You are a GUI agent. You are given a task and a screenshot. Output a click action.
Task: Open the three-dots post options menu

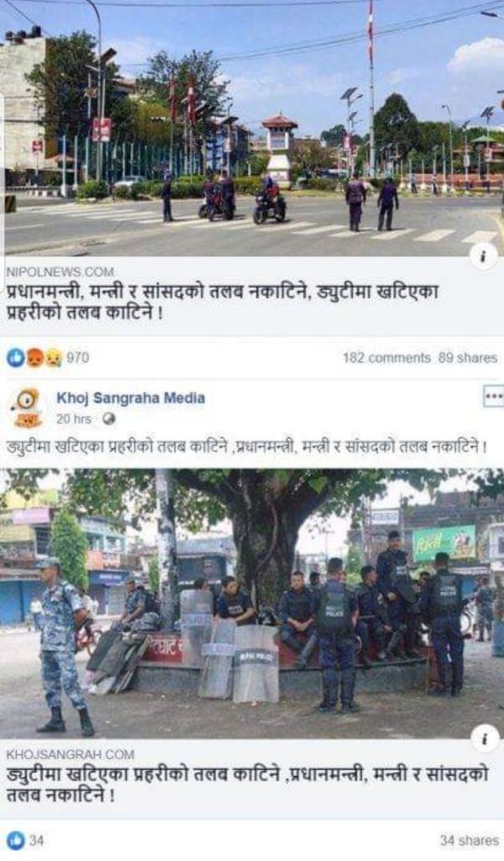pyautogui.click(x=493, y=397)
